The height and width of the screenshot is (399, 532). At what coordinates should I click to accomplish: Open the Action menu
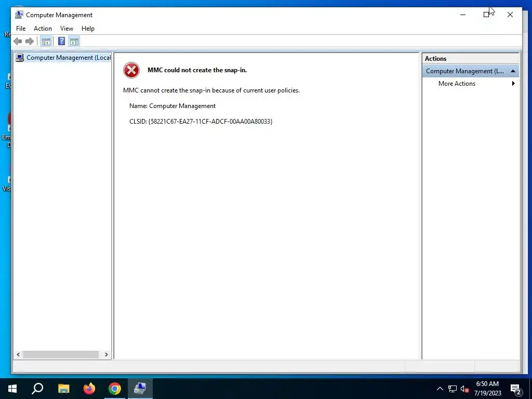click(43, 29)
